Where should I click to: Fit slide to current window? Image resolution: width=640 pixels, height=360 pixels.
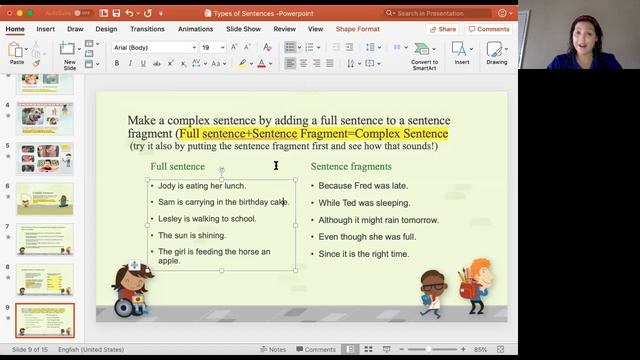tap(500, 349)
